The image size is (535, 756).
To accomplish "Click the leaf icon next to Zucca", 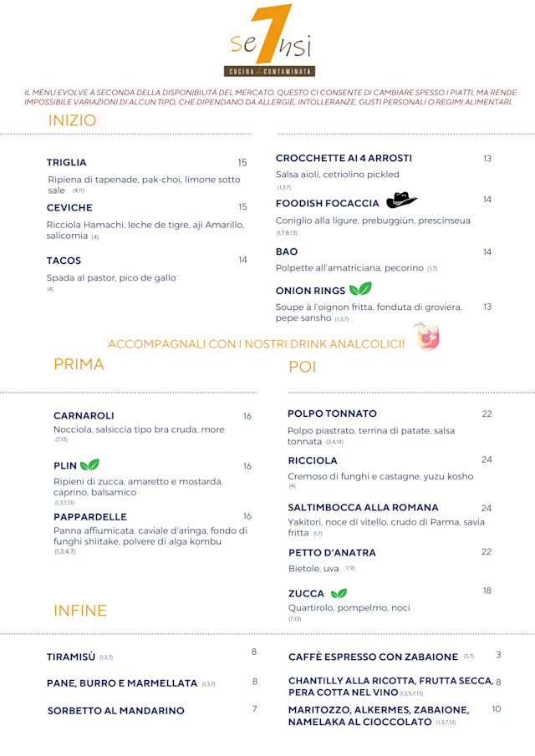I will pyautogui.click(x=339, y=594).
